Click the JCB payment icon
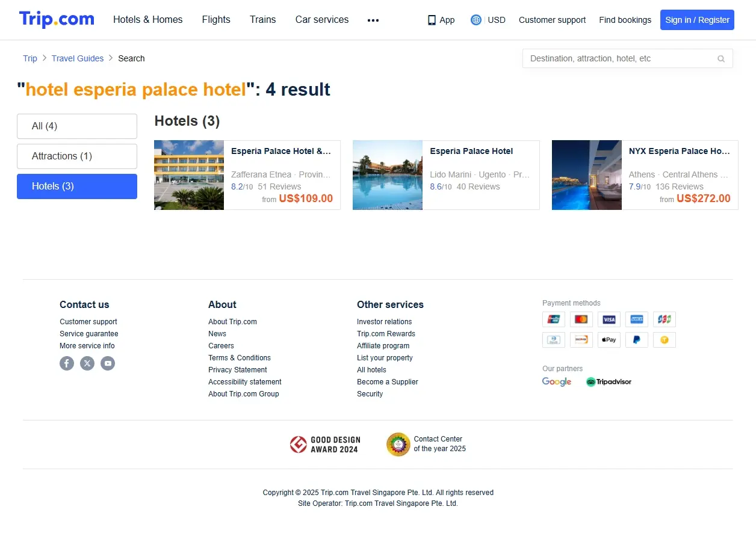The height and width of the screenshot is (554, 756). [x=665, y=319]
